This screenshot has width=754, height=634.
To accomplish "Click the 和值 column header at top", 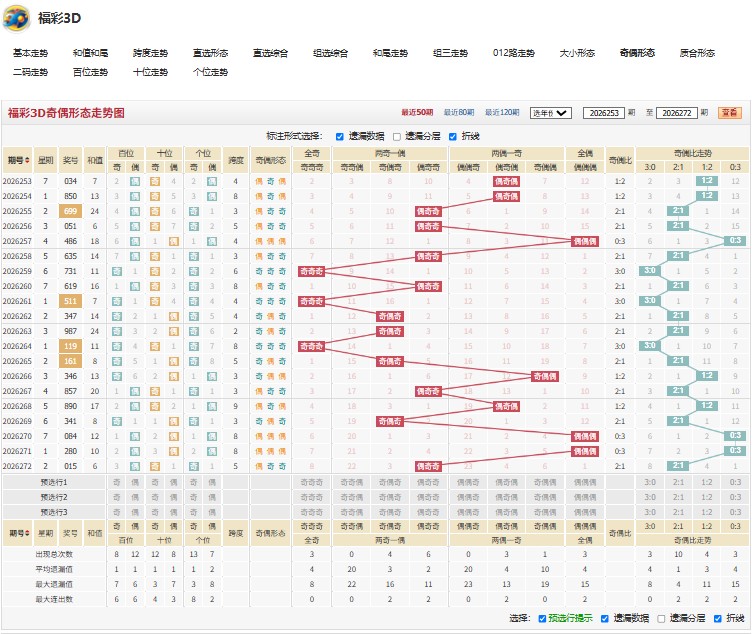I will click(95, 160).
